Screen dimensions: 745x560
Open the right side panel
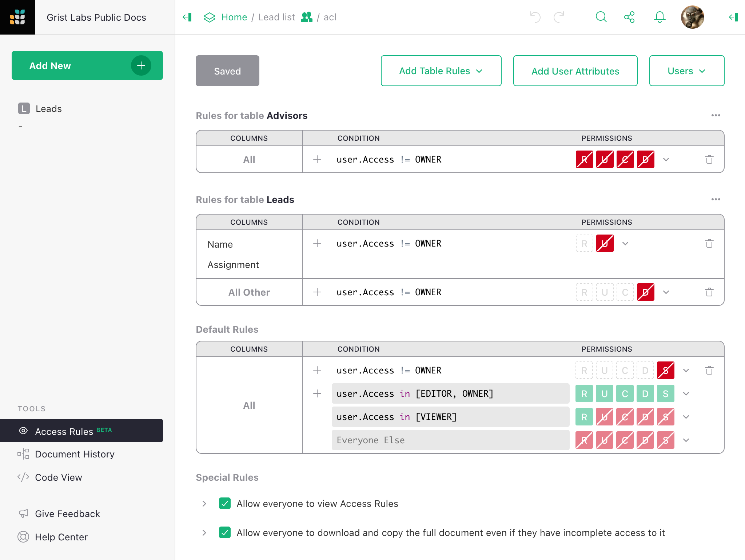click(733, 17)
